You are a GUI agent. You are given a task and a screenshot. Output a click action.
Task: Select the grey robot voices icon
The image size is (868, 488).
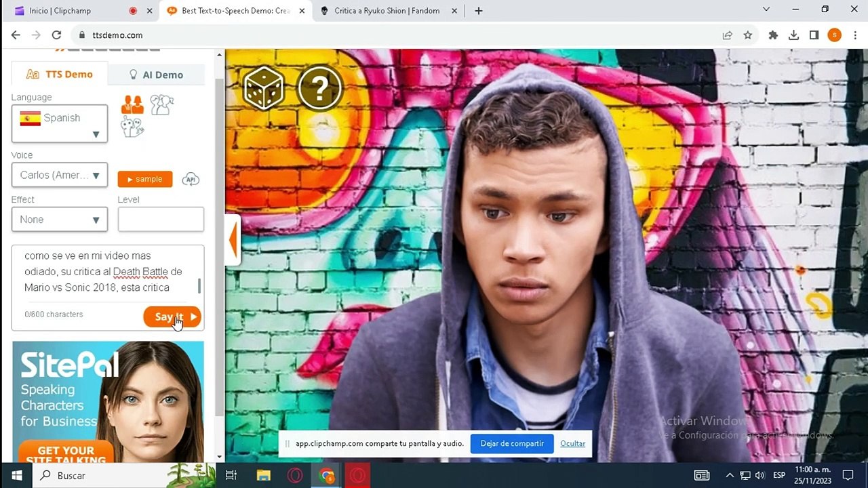(132, 127)
